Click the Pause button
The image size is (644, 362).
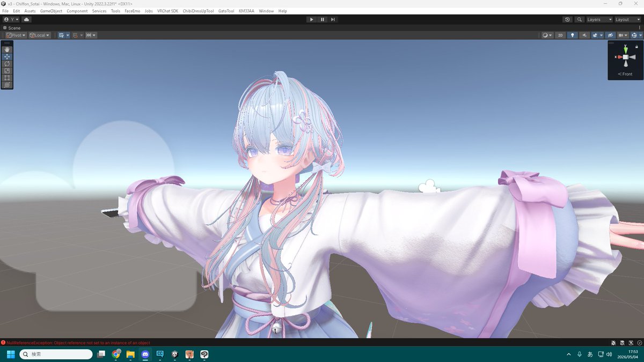point(322,19)
